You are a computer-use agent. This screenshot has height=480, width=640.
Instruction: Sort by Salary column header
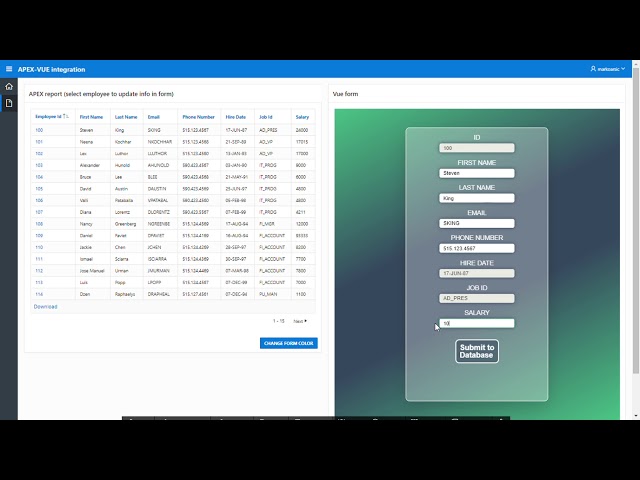pos(302,117)
